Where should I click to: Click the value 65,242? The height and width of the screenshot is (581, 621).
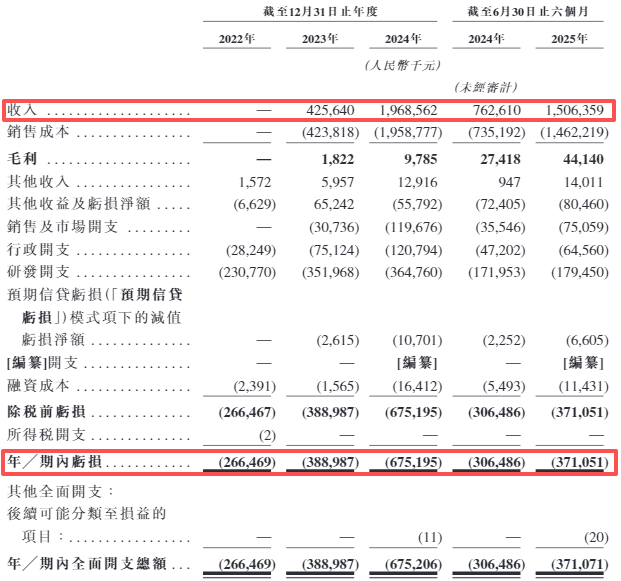pos(334,204)
